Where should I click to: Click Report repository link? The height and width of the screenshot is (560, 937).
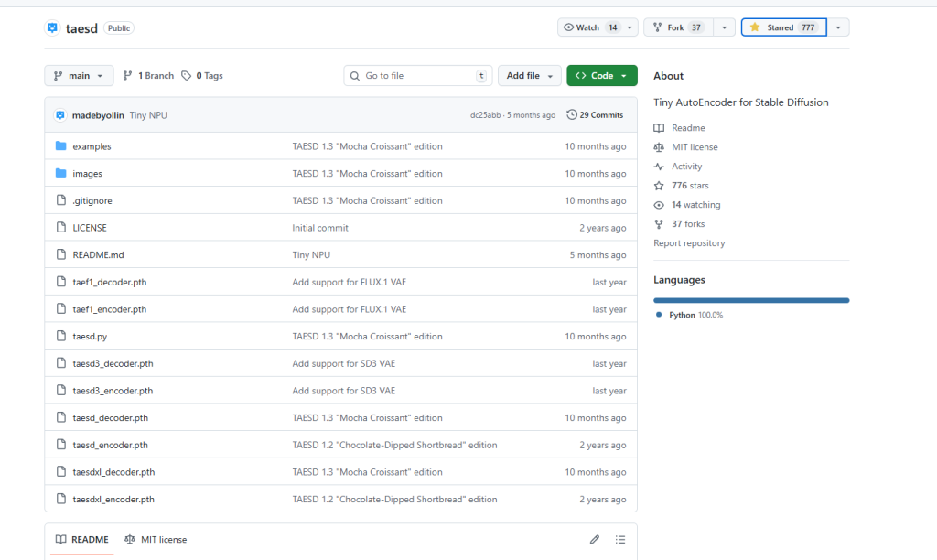pos(689,243)
